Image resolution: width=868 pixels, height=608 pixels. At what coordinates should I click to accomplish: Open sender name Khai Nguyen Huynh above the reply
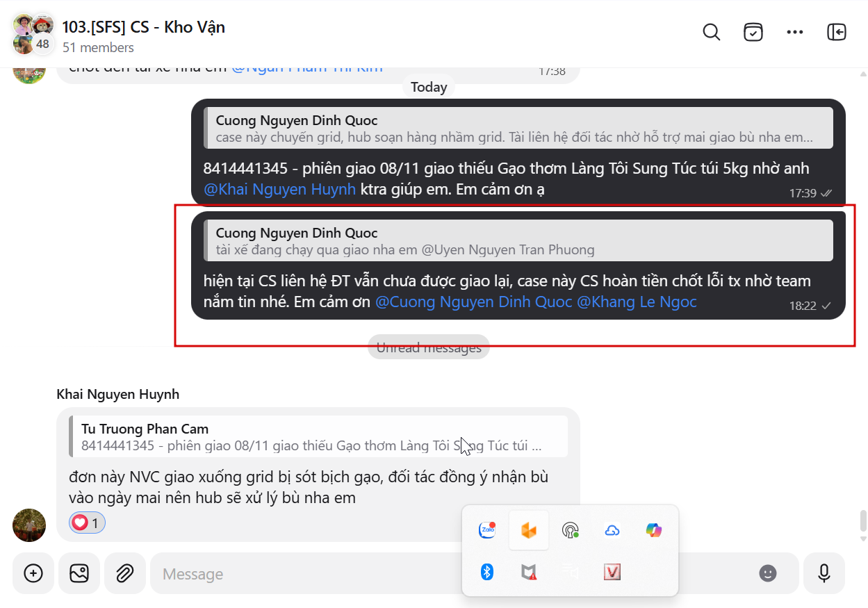[117, 394]
